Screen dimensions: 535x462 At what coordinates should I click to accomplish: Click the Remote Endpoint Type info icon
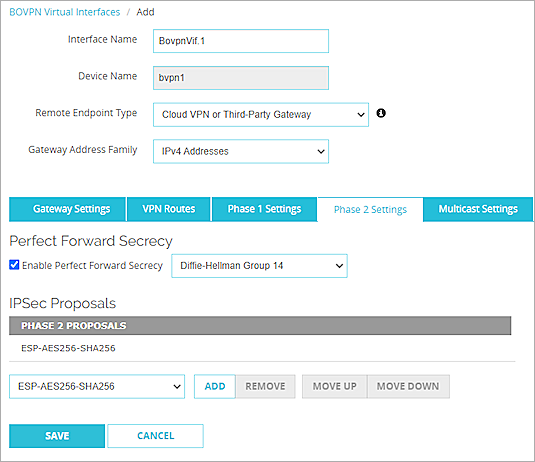[381, 113]
